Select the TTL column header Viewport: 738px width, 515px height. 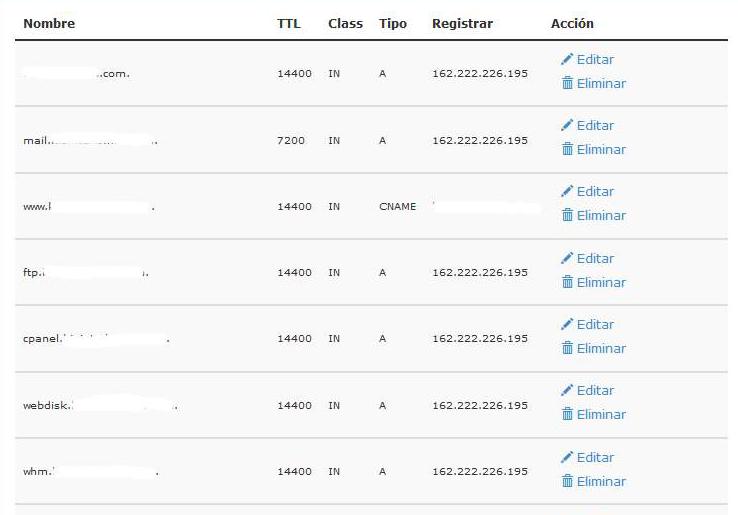(289, 24)
